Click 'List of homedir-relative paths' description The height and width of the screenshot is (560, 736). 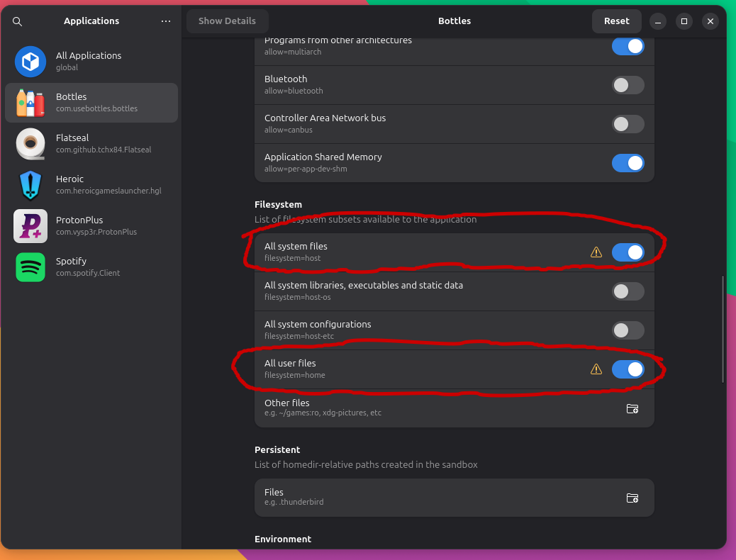[x=366, y=465]
